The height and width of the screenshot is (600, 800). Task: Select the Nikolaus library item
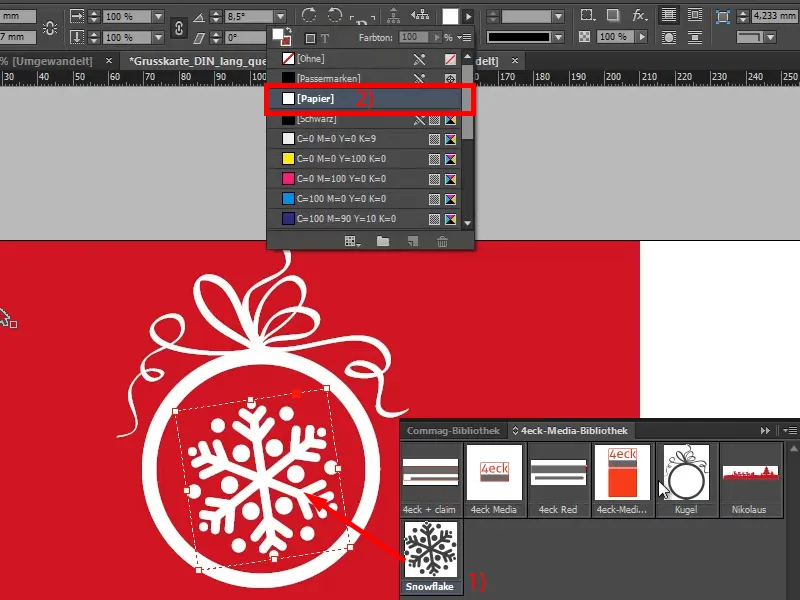751,480
